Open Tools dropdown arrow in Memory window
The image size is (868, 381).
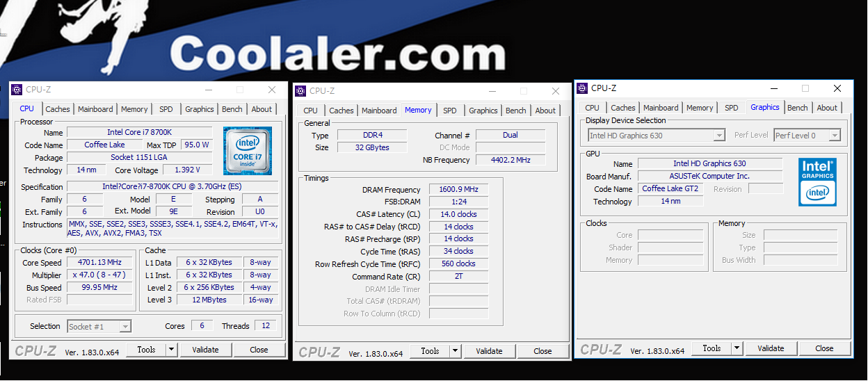pos(456,351)
